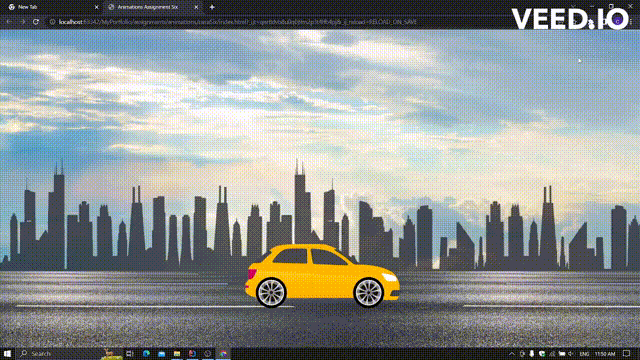This screenshot has width=640, height=360.
Task: Reload the page with the refresh icon
Action: pos(36,22)
